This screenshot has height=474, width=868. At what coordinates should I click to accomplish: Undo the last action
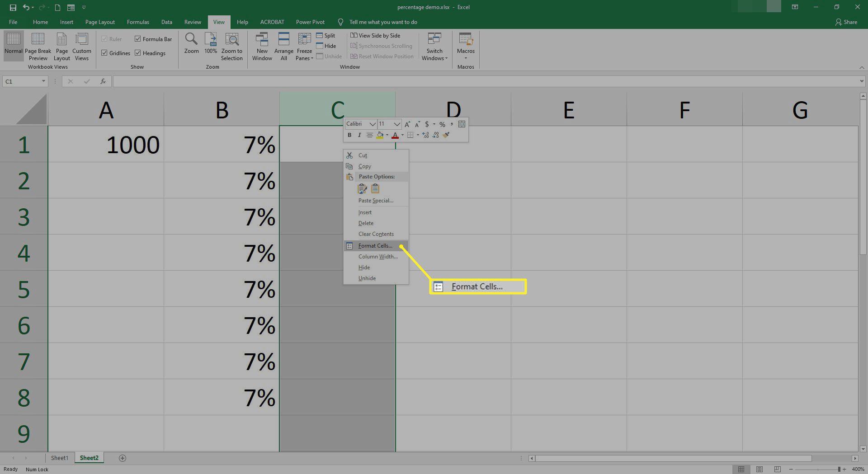pos(27,8)
